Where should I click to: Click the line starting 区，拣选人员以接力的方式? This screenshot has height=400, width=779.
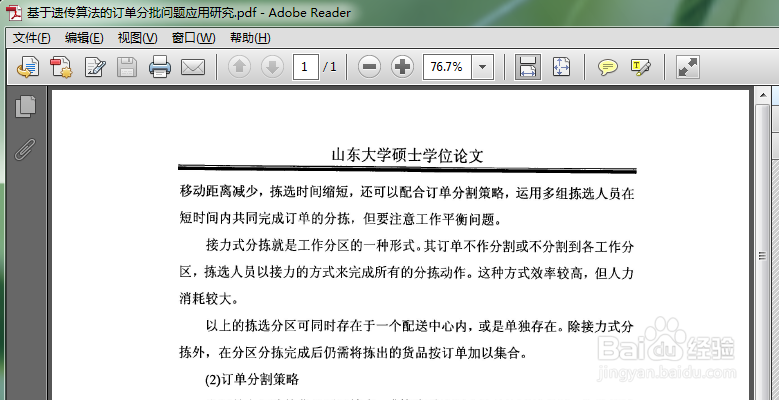[x=407, y=272]
